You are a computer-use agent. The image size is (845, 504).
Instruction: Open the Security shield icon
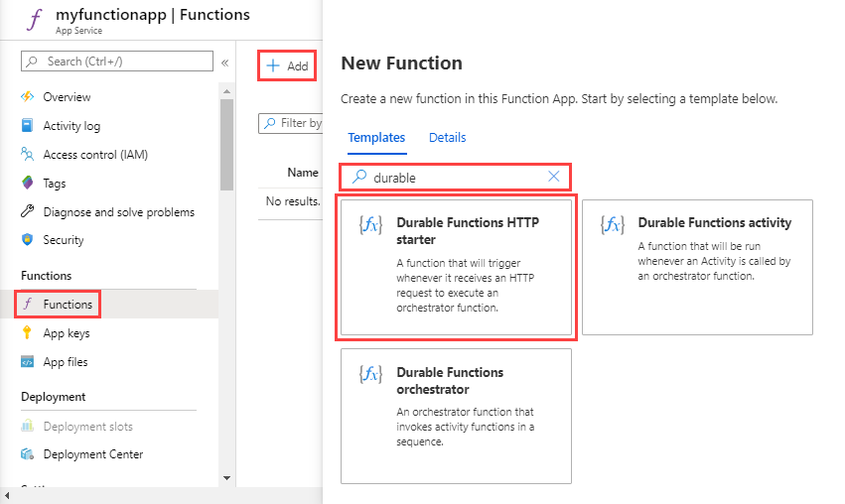point(28,240)
